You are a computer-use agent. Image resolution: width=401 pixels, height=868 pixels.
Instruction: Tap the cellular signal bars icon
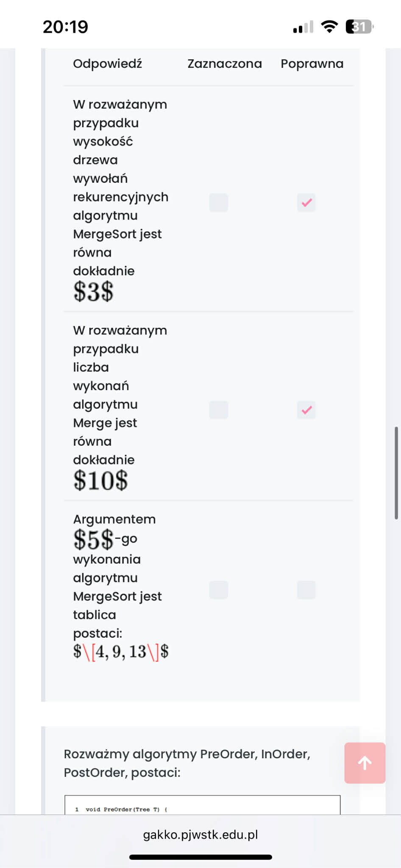(x=303, y=27)
